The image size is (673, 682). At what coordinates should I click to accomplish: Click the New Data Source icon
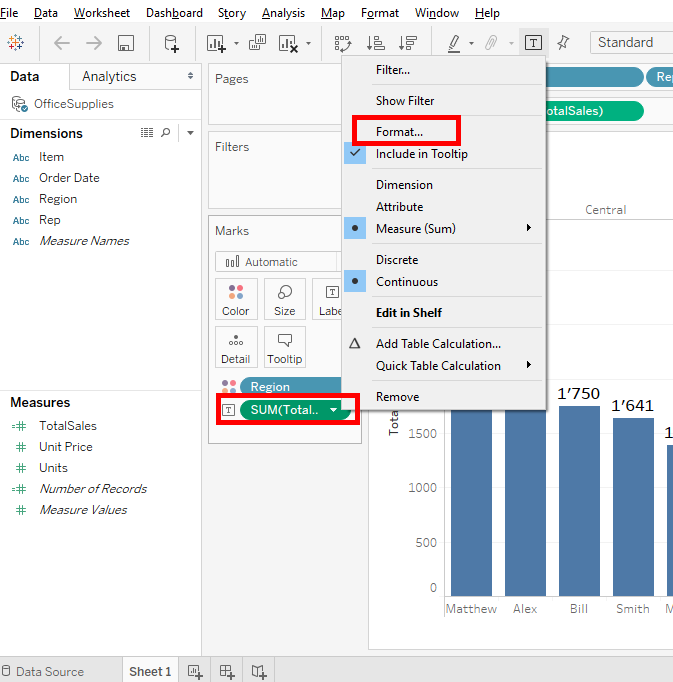coord(172,43)
